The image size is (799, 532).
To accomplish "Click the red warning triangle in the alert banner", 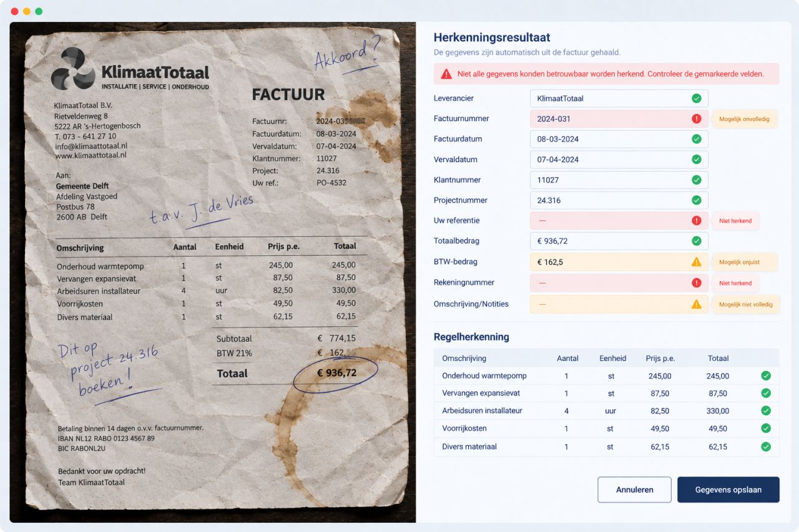I will click(x=446, y=74).
